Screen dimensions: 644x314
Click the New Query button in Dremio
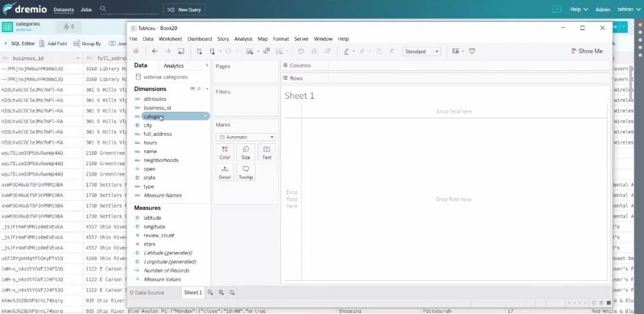184,9
